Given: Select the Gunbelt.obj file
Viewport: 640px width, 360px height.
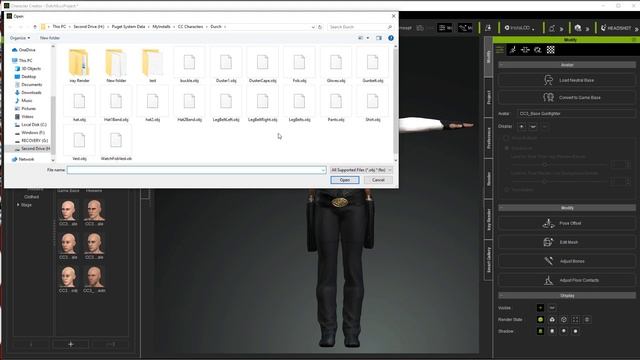Looking at the screenshot, I should coord(373,66).
